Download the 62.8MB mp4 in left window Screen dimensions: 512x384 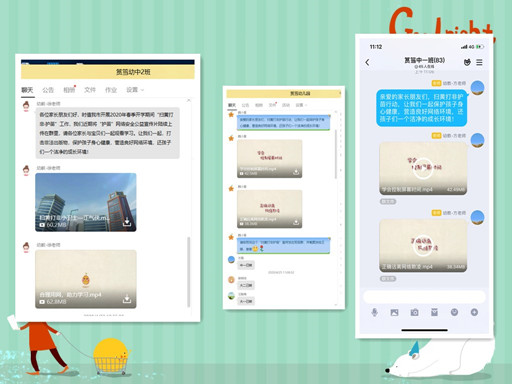(127, 299)
